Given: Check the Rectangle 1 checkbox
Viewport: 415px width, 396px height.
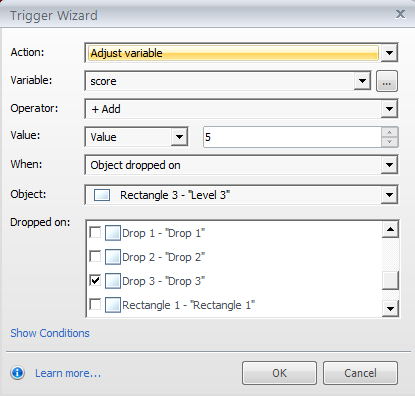Looking at the screenshot, I should tap(95, 304).
